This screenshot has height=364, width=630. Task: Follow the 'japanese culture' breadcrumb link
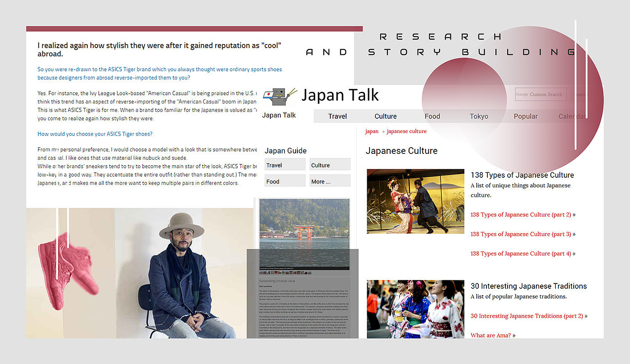pyautogui.click(x=407, y=131)
